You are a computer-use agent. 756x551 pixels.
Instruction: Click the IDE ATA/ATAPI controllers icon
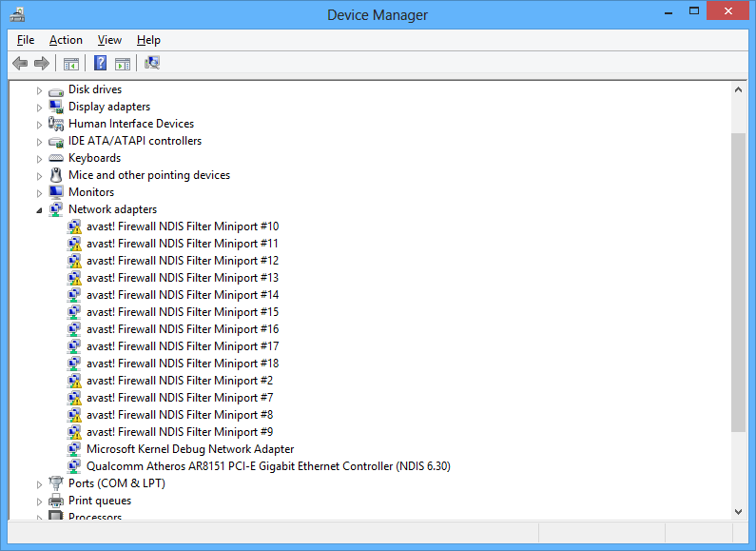pyautogui.click(x=56, y=142)
